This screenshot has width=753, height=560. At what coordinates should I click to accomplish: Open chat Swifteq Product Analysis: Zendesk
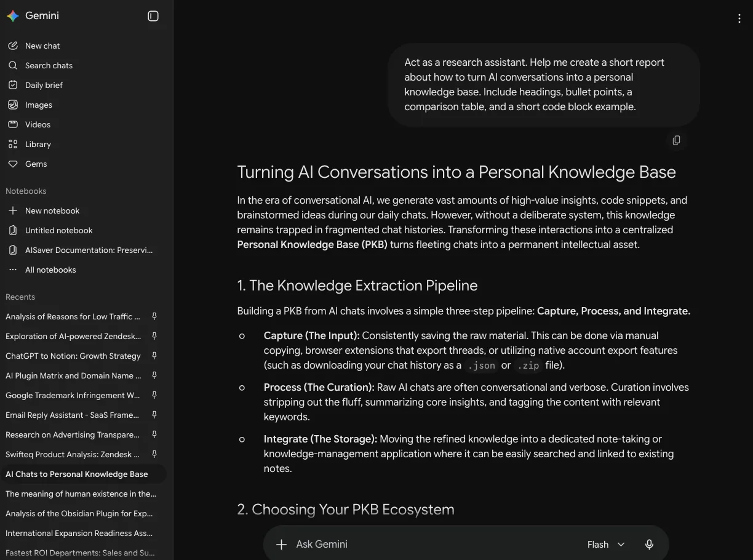coord(73,454)
